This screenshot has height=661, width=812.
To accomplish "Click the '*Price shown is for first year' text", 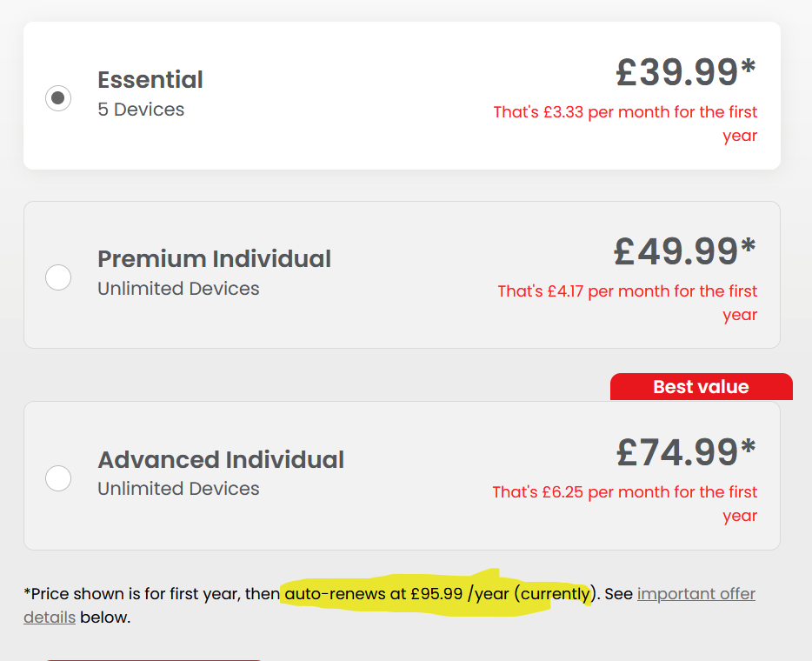I will pos(132,594).
